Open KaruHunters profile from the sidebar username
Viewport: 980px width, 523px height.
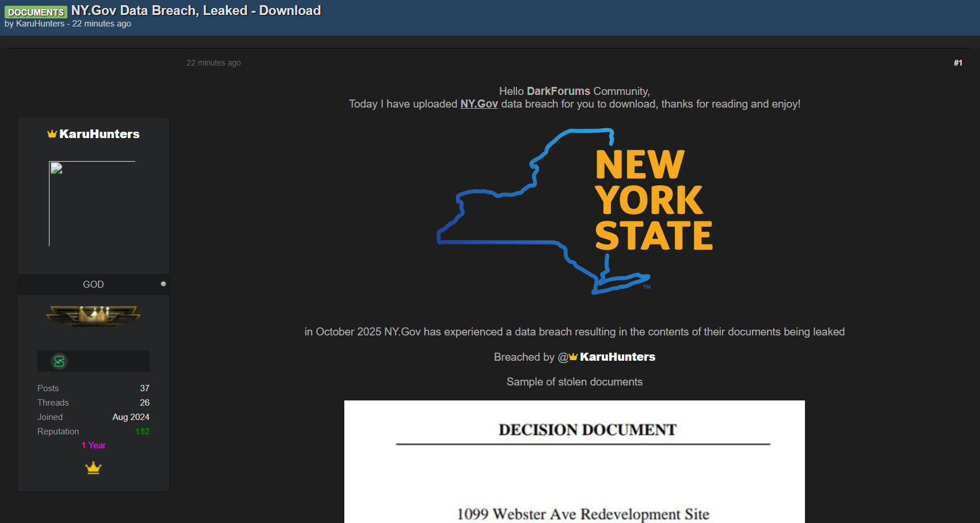pos(99,134)
